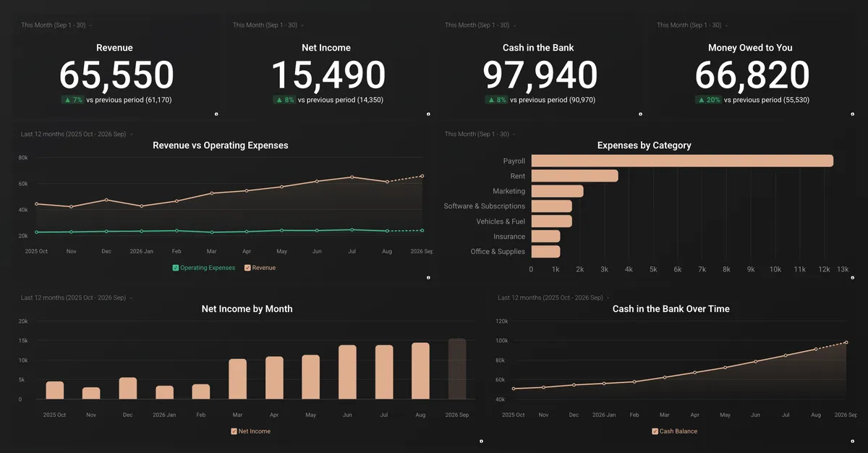Open the date range dropdown above Money Owed to You
The width and height of the screenshot is (868, 453).
tap(692, 25)
